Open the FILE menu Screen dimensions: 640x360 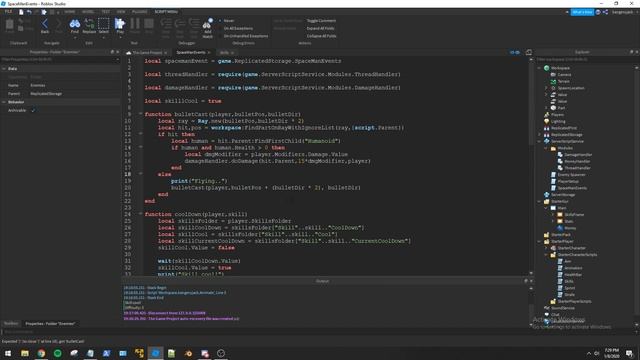[8, 12]
